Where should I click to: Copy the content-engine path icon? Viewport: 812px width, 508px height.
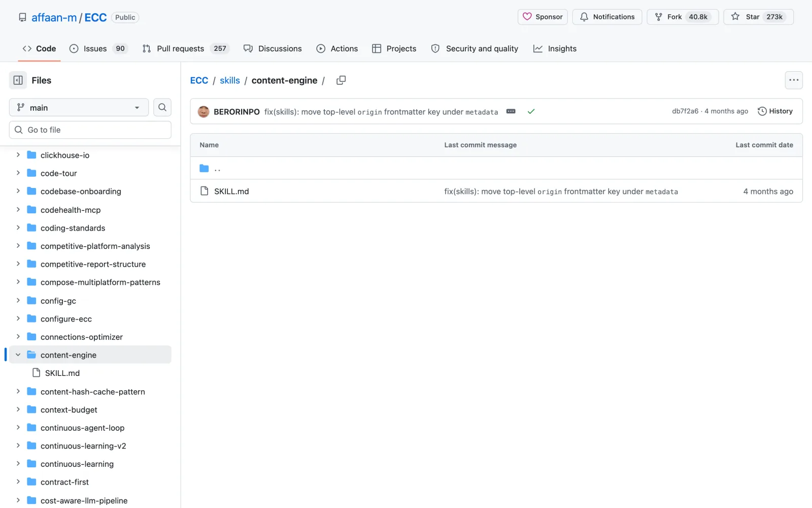point(341,80)
